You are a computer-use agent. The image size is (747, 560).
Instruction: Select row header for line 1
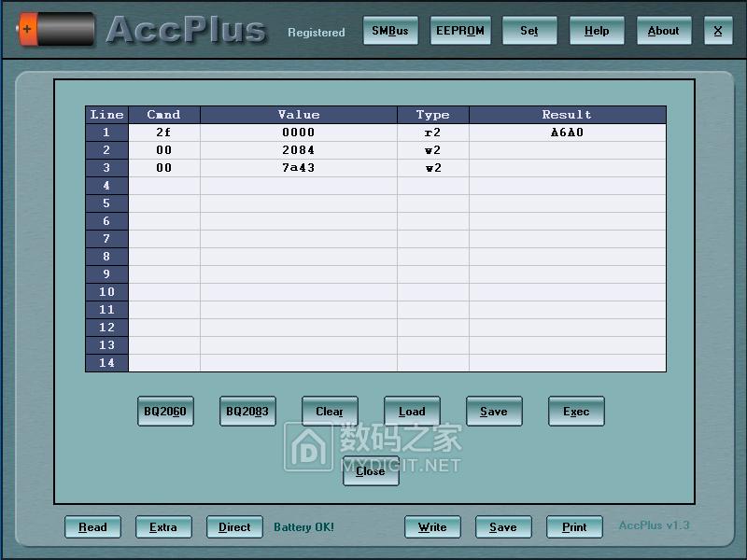pos(106,133)
